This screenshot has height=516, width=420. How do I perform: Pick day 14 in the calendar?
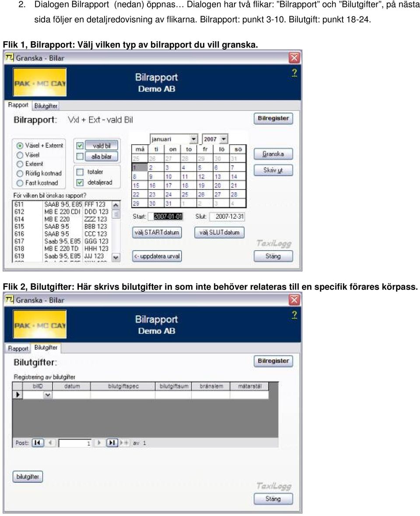[x=238, y=177]
